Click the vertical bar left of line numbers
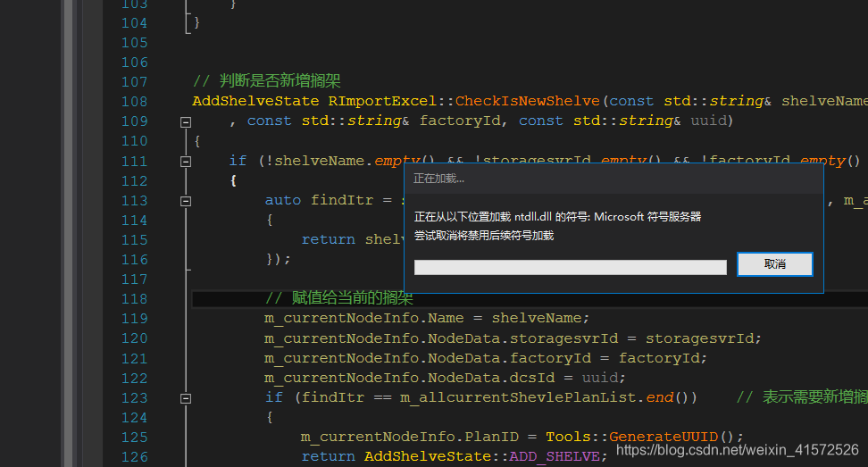Image resolution: width=868 pixels, height=467 pixels. [68, 234]
